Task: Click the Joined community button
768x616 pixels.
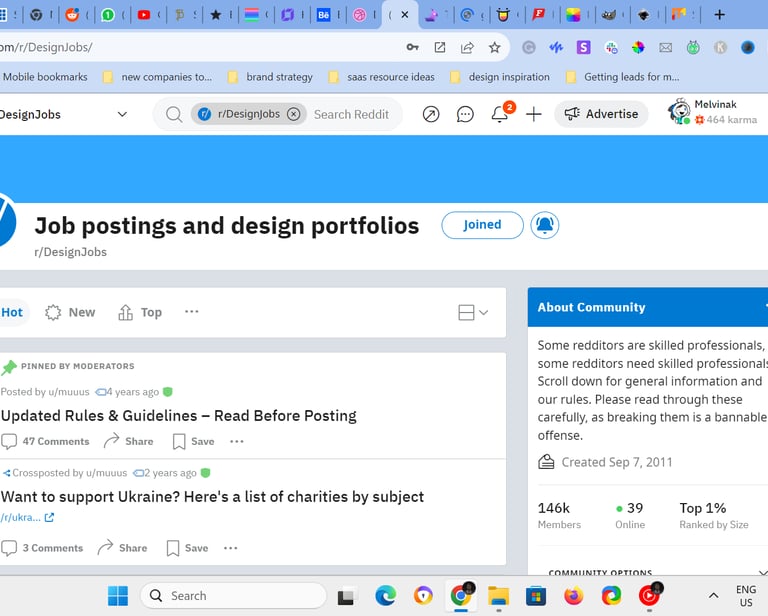Action: click(482, 225)
